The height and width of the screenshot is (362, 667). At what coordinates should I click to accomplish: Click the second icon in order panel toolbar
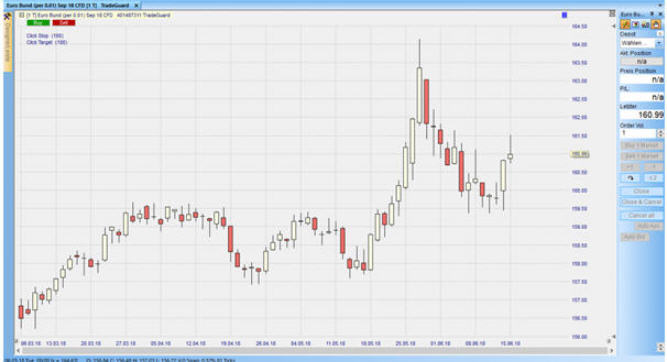[x=636, y=25]
